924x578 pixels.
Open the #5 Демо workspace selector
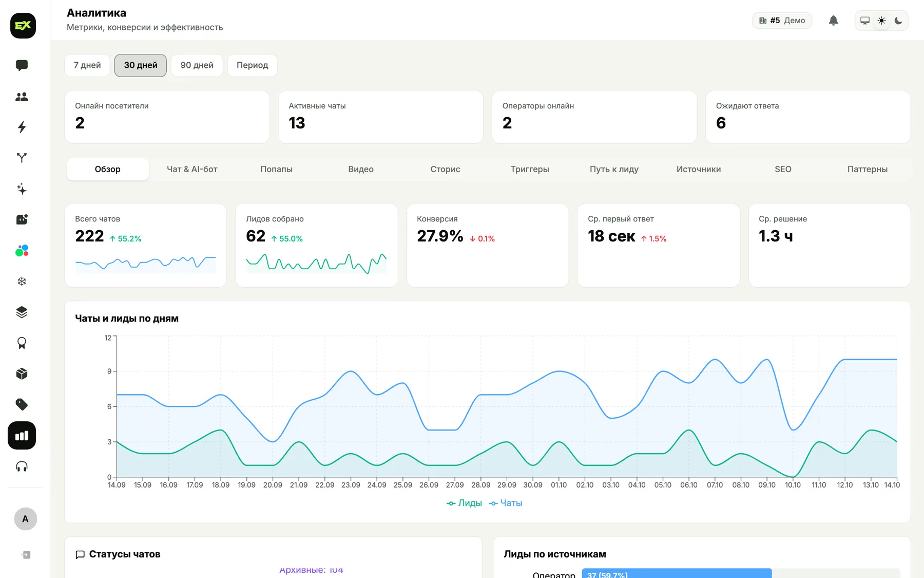coord(782,21)
